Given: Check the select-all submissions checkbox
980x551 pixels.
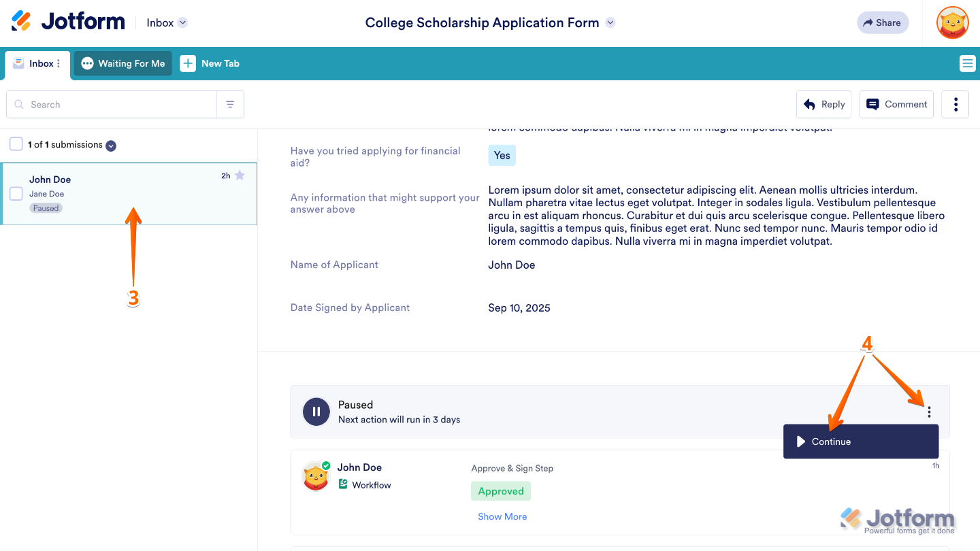Looking at the screenshot, I should point(16,144).
